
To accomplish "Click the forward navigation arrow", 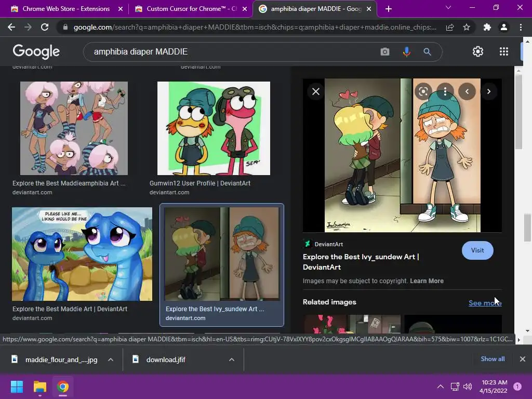I will (x=28, y=27).
